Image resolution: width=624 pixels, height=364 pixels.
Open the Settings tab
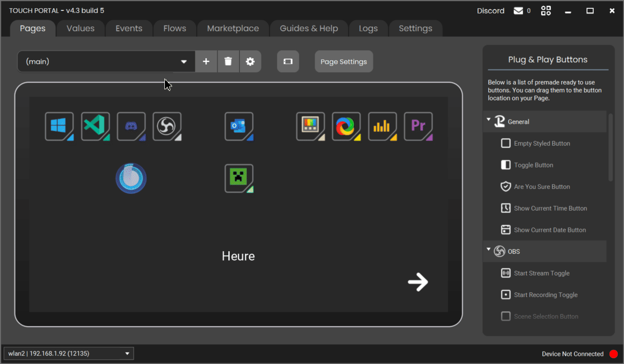pos(415,29)
